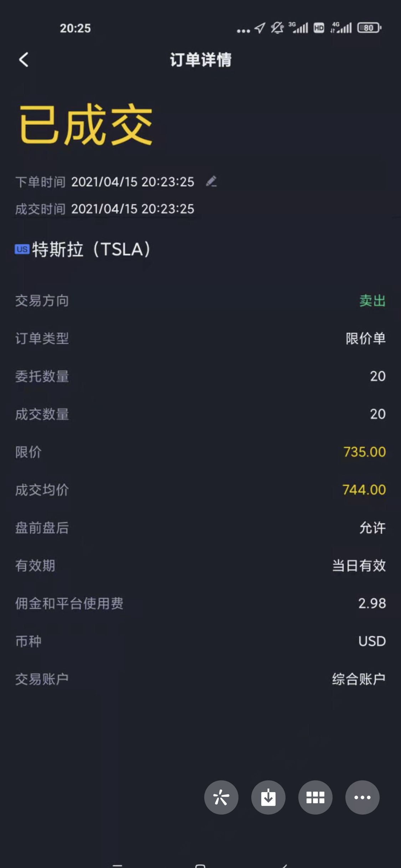
Task: Tap the 当日有效 validity period value
Action: tap(359, 565)
